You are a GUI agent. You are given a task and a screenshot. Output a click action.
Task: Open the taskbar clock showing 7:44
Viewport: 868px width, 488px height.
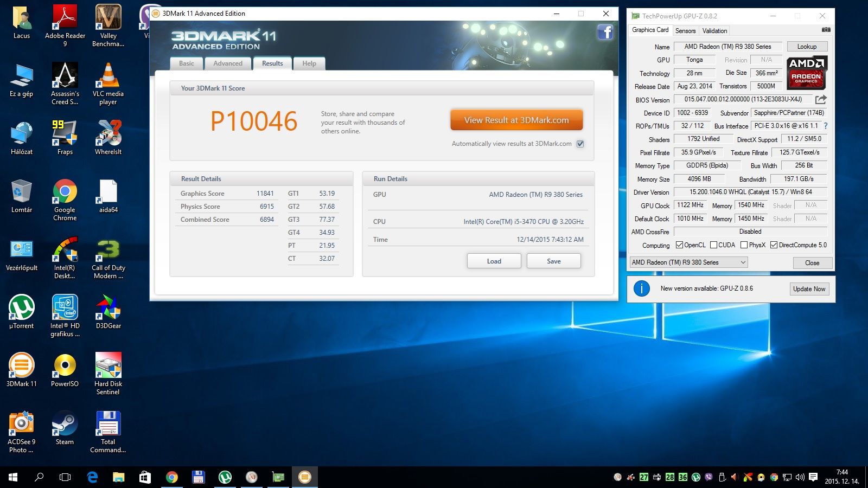coord(842,477)
